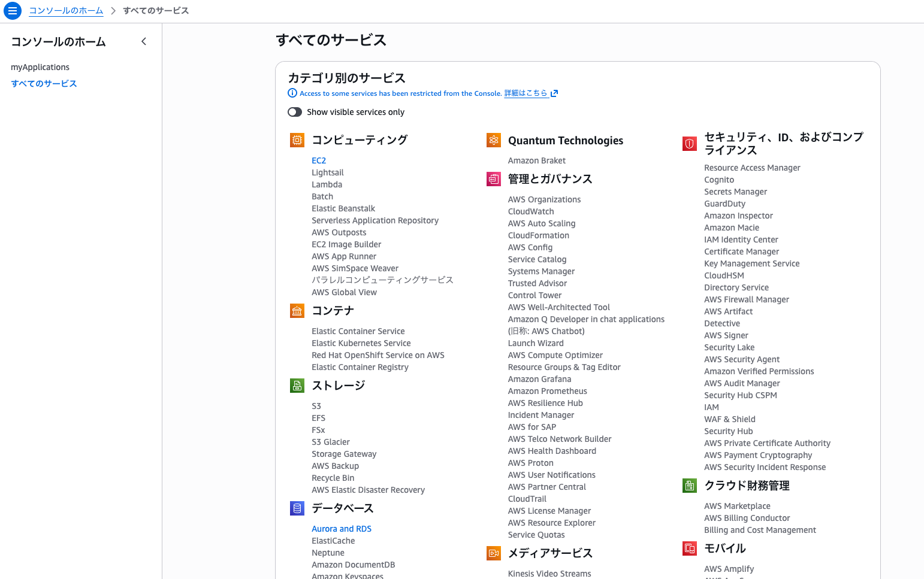Select myApplications in the sidebar

point(40,67)
